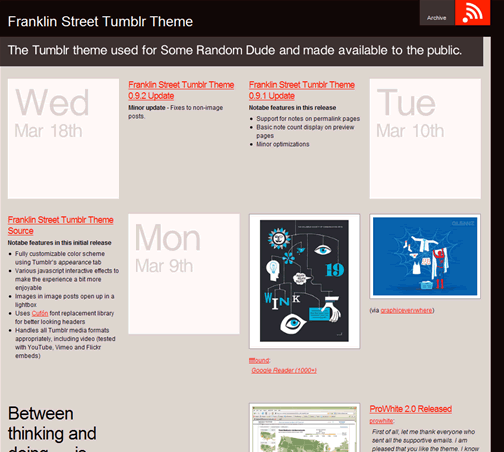This screenshot has height=452, width=504.
Task: Open the 0.9.1 Update post title
Action: pyautogui.click(x=302, y=90)
